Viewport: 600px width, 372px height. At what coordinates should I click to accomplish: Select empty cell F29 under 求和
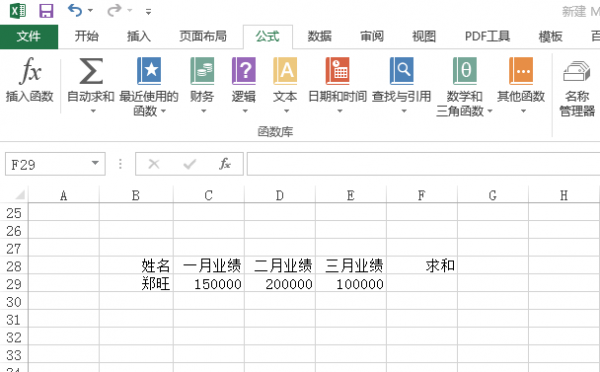[422, 284]
